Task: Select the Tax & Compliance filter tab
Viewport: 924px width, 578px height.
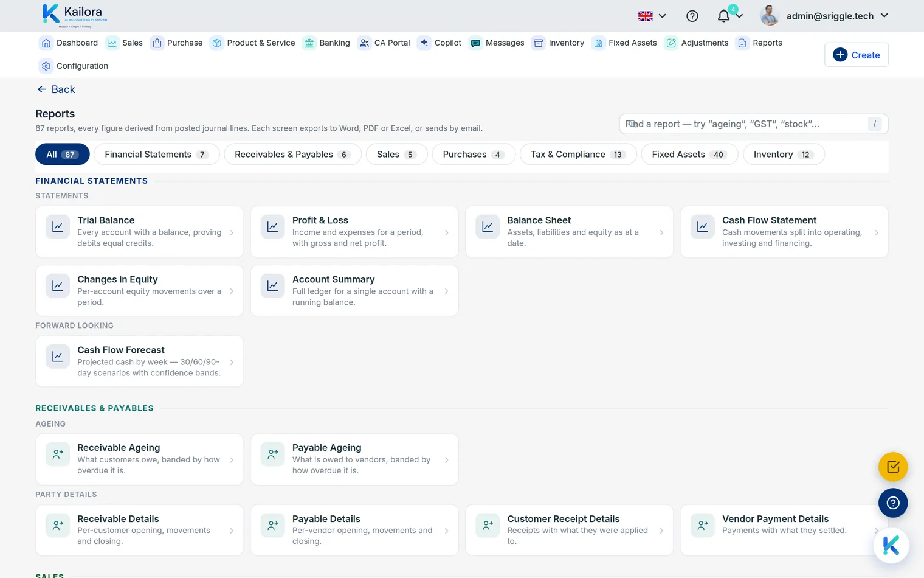Action: [578, 155]
